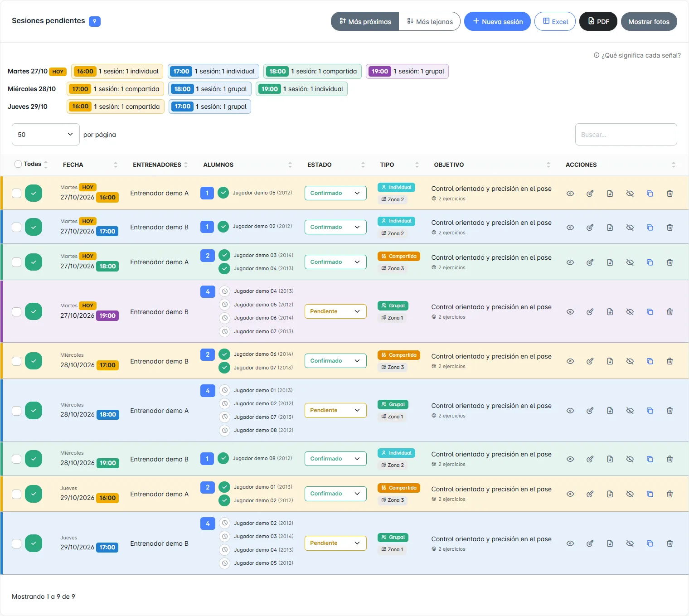Select Martes 16:00 individual session chip
The width and height of the screenshot is (689, 616).
point(117,71)
